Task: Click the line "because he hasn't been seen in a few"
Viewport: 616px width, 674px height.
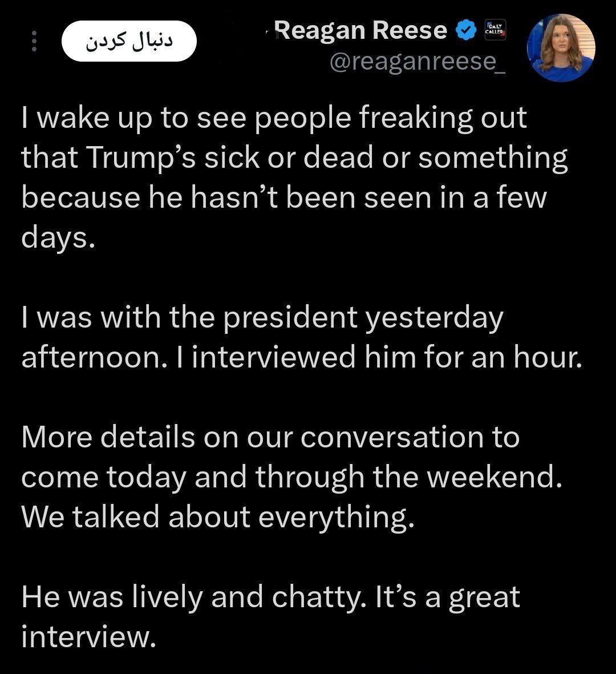Action: 284,197
